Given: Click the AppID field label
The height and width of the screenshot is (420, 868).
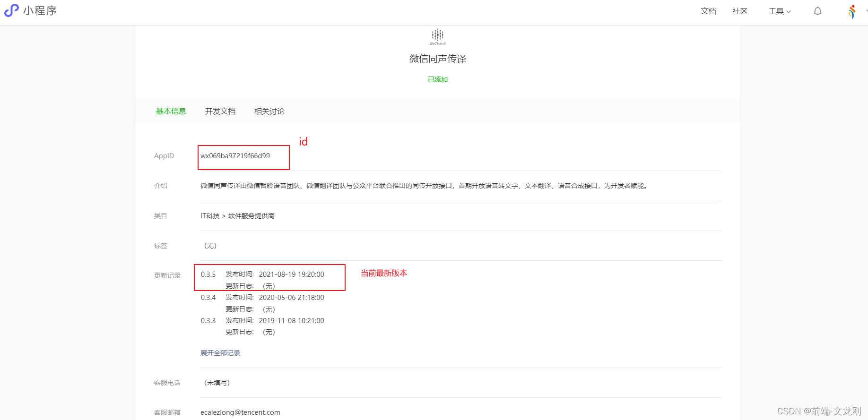Looking at the screenshot, I should 164,156.
